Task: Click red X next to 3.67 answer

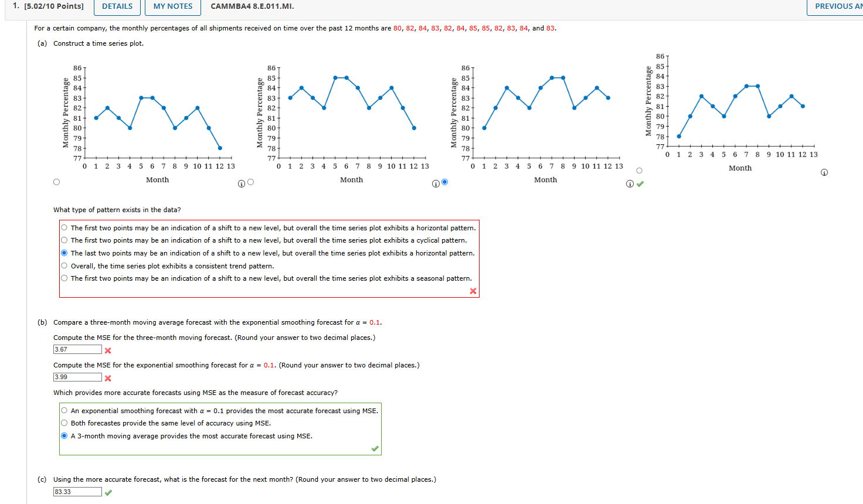Action: pos(108,350)
